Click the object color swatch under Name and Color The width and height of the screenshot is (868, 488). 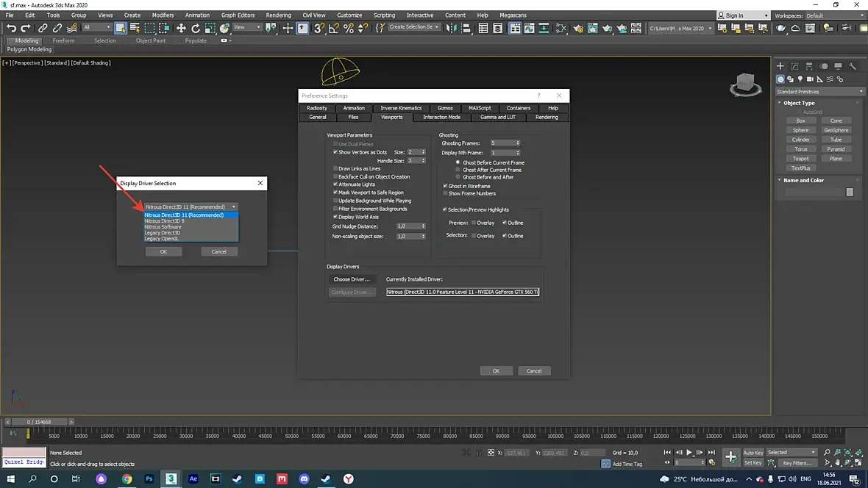coord(850,192)
